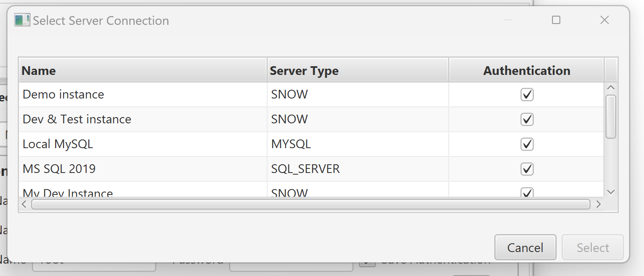Click the vertical scrollbar thumb
This screenshot has height=276, width=644.
(610, 117)
